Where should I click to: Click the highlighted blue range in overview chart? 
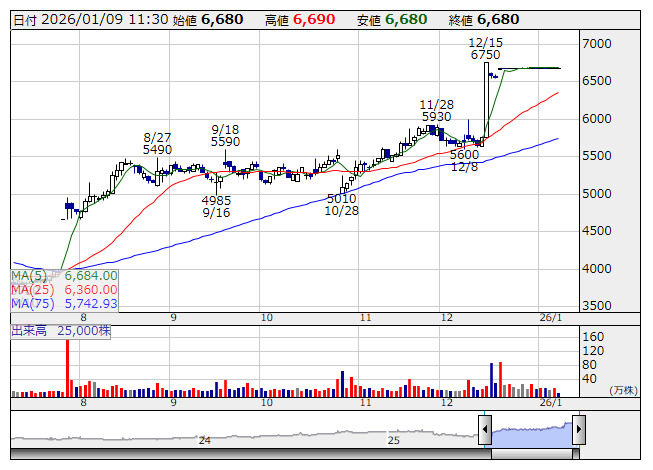530,431
